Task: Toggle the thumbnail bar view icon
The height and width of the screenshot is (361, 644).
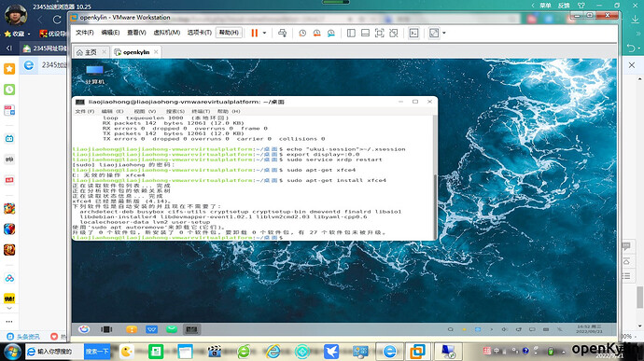Action: click(365, 33)
